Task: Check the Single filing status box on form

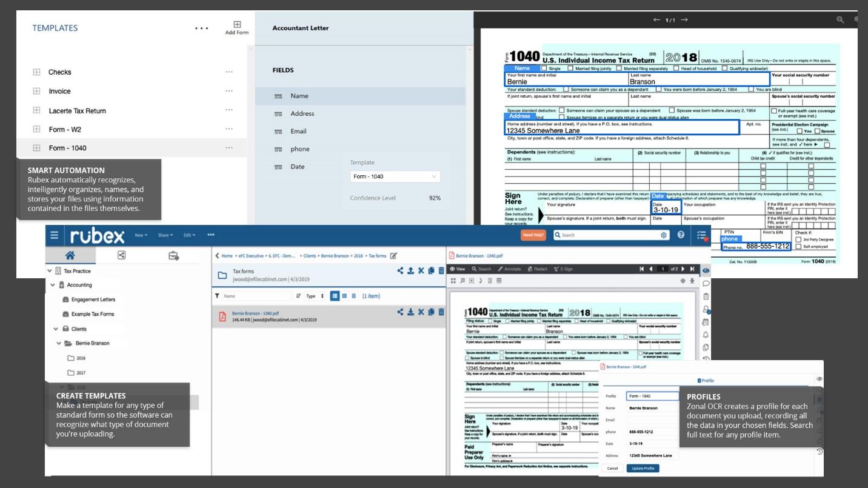Action: click(543, 69)
